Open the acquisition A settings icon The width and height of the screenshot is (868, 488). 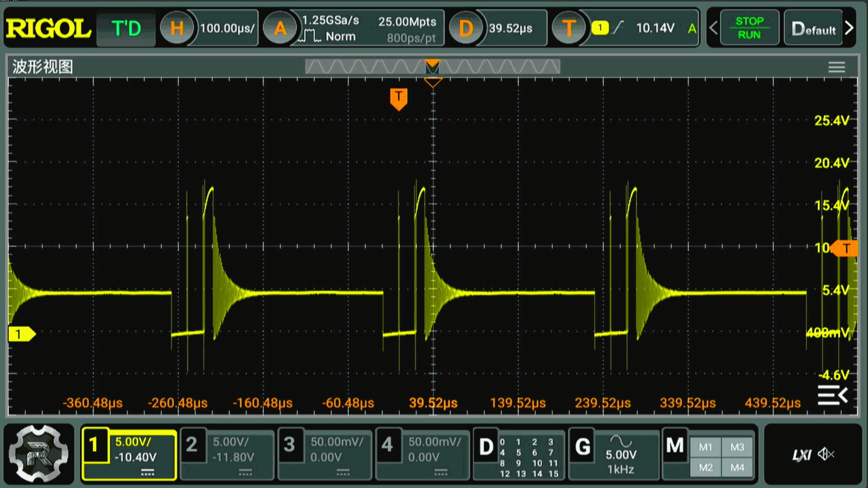(x=280, y=28)
